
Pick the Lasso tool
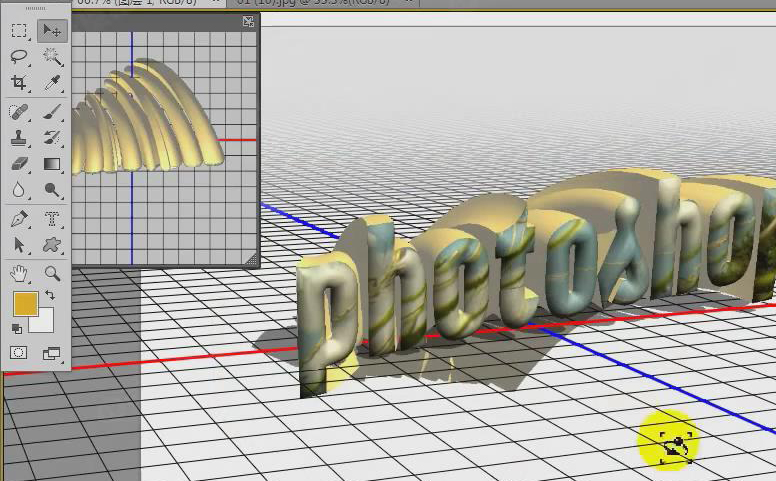click(x=19, y=57)
